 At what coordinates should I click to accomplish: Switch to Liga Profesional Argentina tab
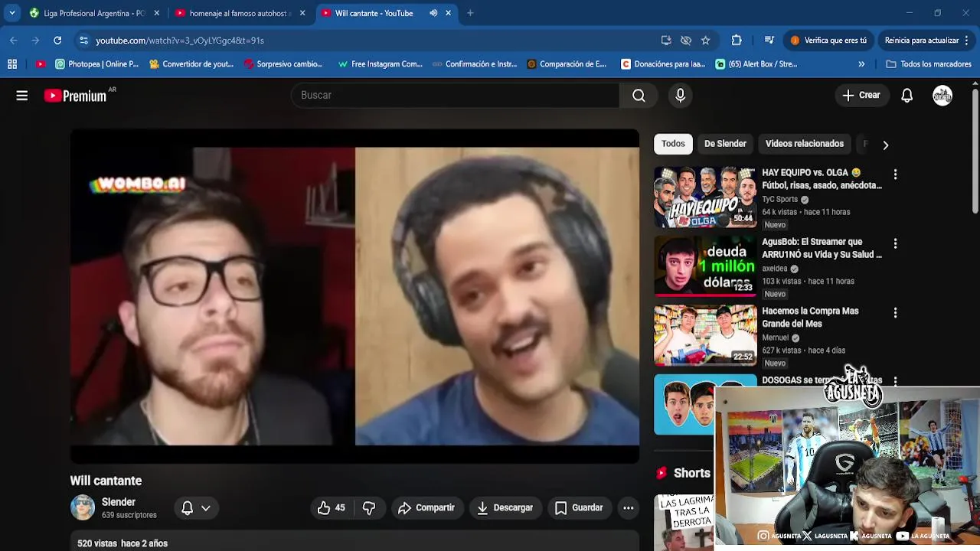point(94,13)
